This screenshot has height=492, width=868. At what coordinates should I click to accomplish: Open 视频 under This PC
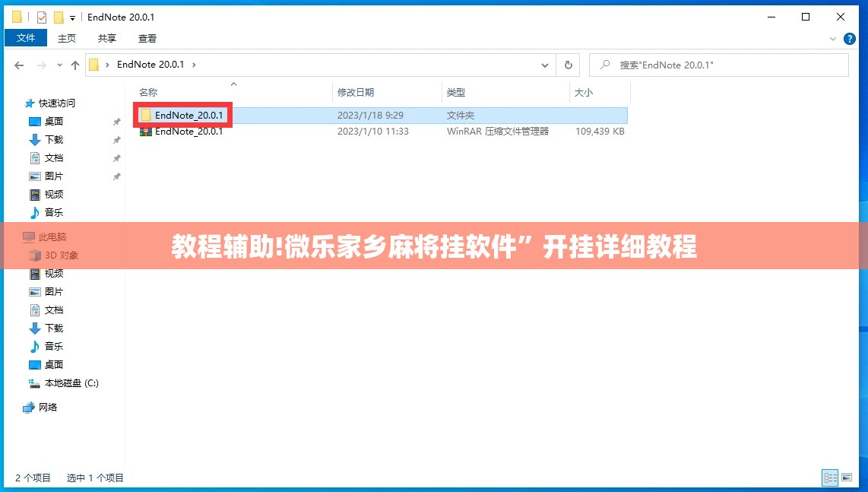tap(54, 274)
